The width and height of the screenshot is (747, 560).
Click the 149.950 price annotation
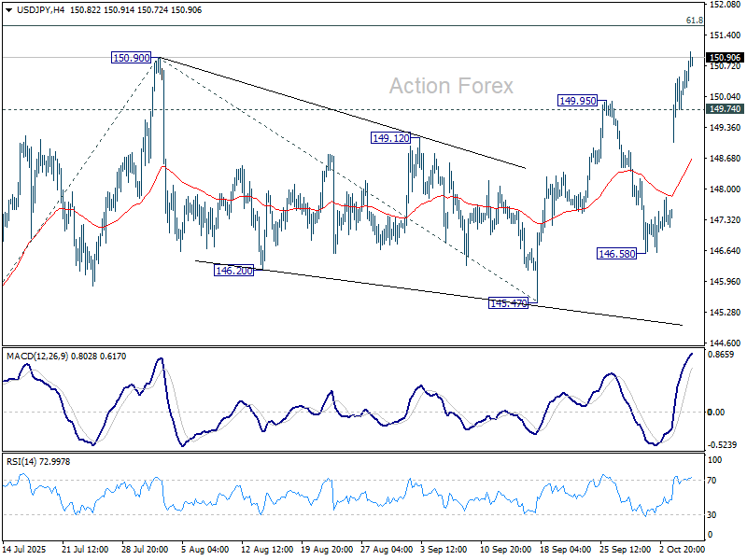(x=575, y=98)
